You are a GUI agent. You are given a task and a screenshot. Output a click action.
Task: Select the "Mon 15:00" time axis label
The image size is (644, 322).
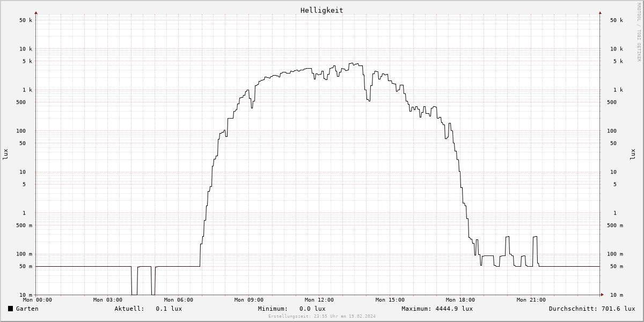[x=390, y=300]
